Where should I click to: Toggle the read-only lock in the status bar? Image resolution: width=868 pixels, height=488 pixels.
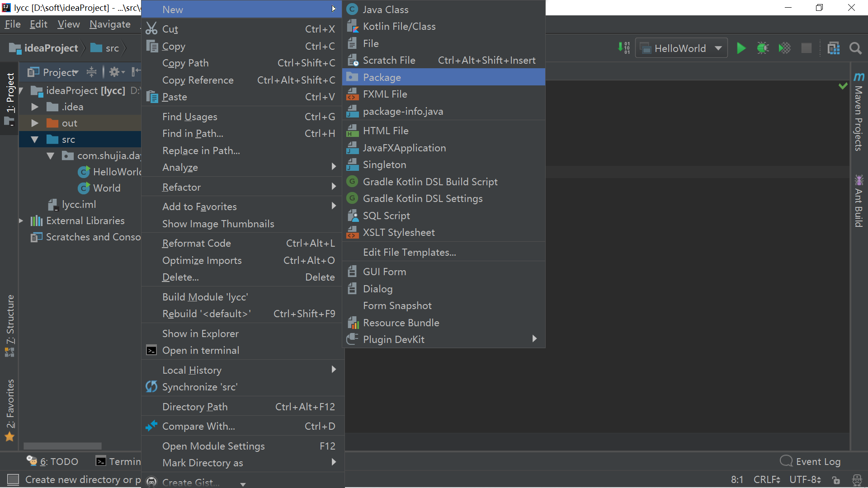[x=836, y=480]
